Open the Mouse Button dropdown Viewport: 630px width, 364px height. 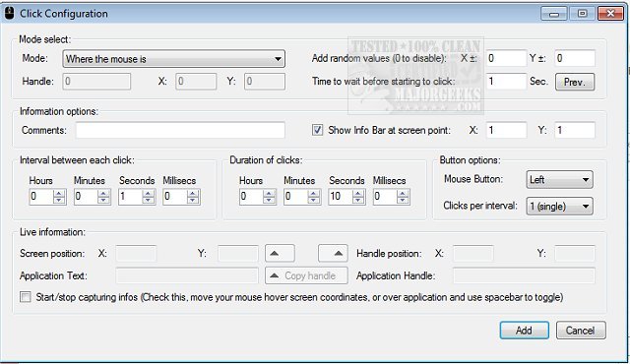pyautogui.click(x=559, y=179)
